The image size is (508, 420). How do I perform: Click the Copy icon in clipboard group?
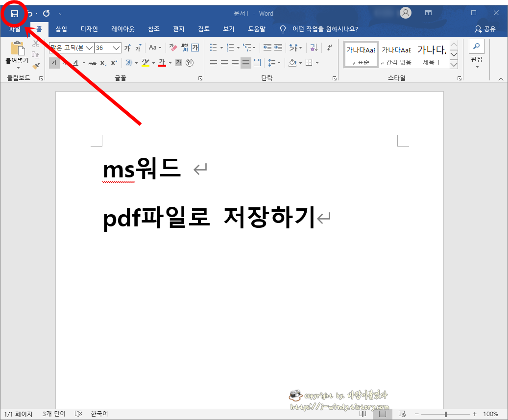coord(36,55)
